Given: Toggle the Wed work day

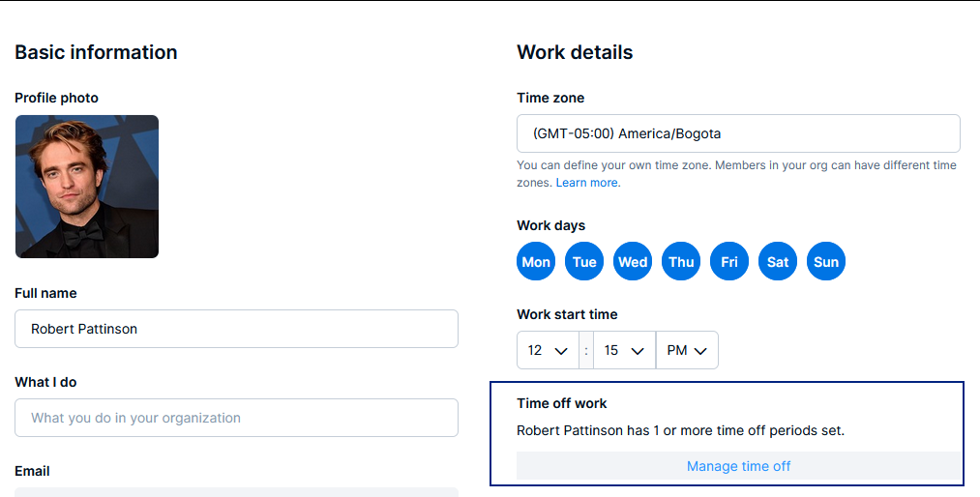Looking at the screenshot, I should 633,261.
